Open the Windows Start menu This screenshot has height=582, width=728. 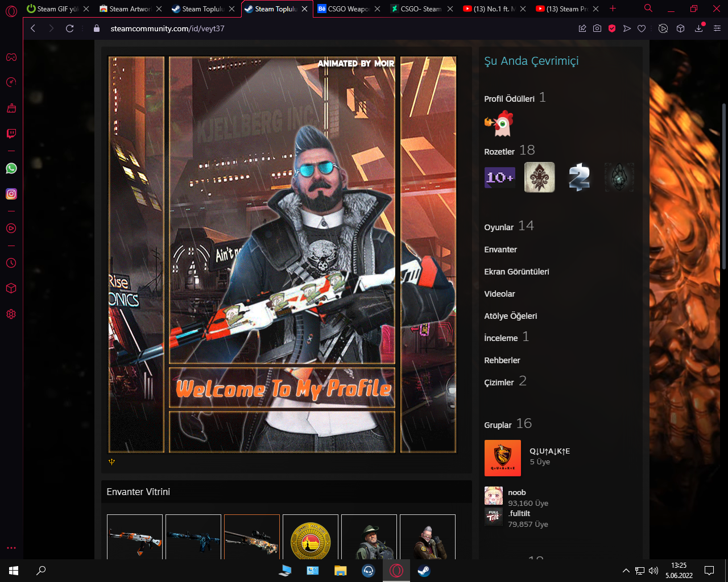(x=14, y=571)
